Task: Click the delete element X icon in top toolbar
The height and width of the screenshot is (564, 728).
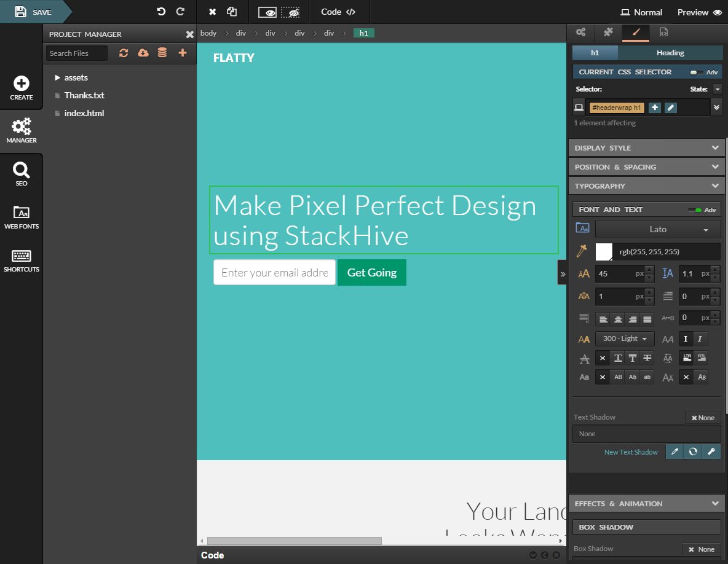Action: click(x=212, y=12)
